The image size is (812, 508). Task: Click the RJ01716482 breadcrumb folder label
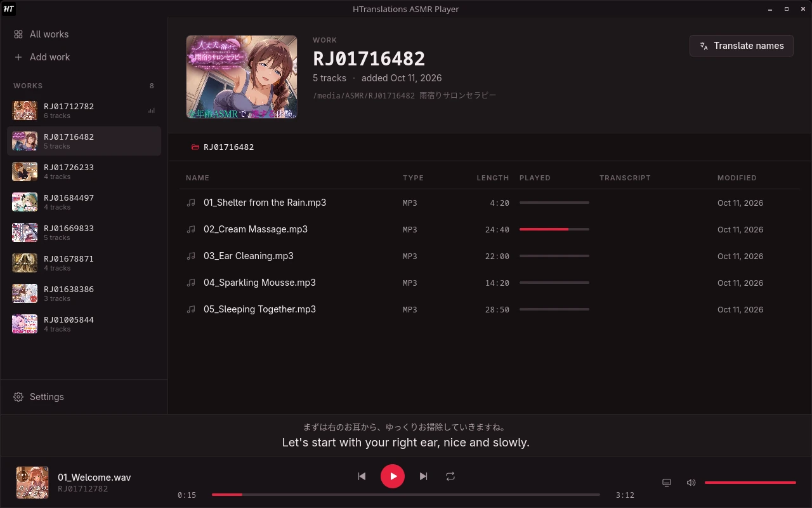(229, 147)
